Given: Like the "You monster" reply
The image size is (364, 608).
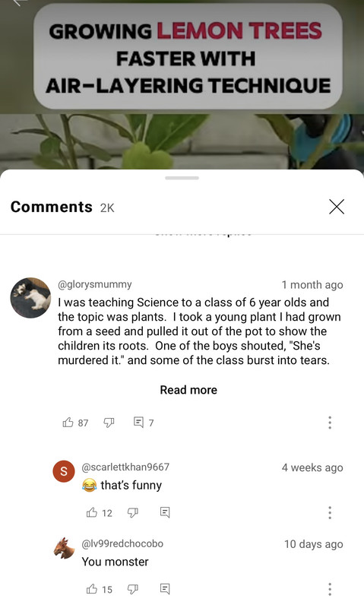Looking at the screenshot, I should pos(92,589).
